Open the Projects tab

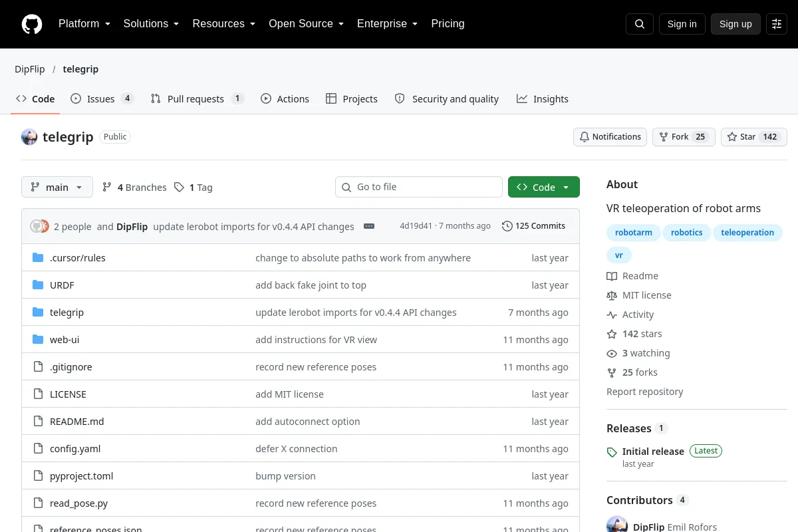(352, 98)
